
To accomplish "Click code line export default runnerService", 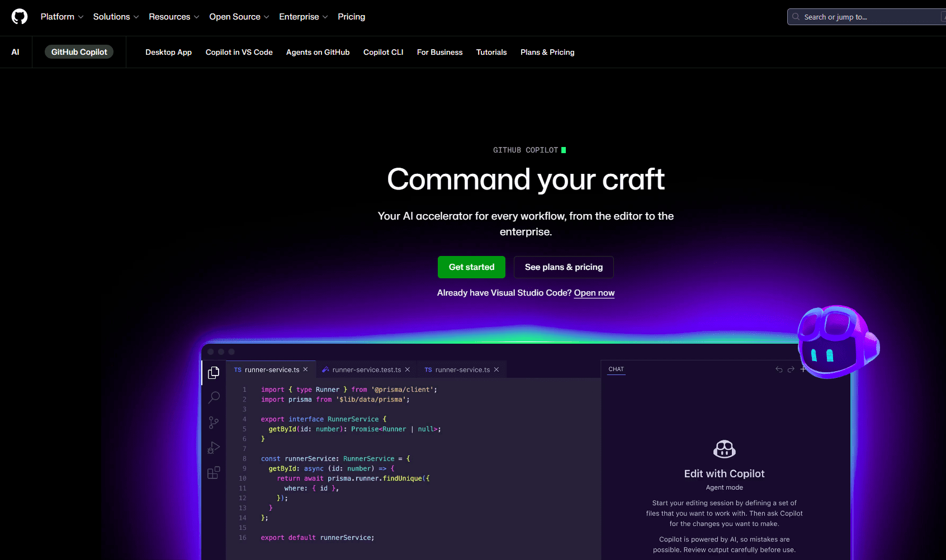I will coord(318,538).
